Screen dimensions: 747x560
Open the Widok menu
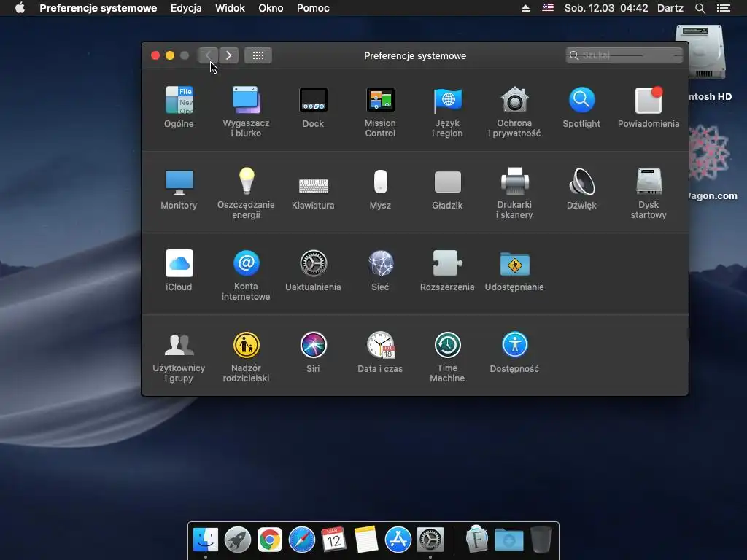230,8
